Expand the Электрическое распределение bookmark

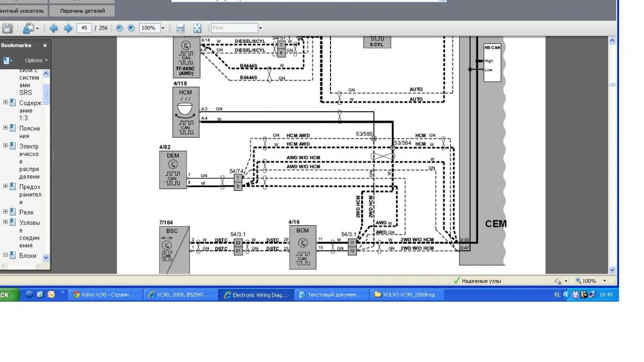coord(5,145)
